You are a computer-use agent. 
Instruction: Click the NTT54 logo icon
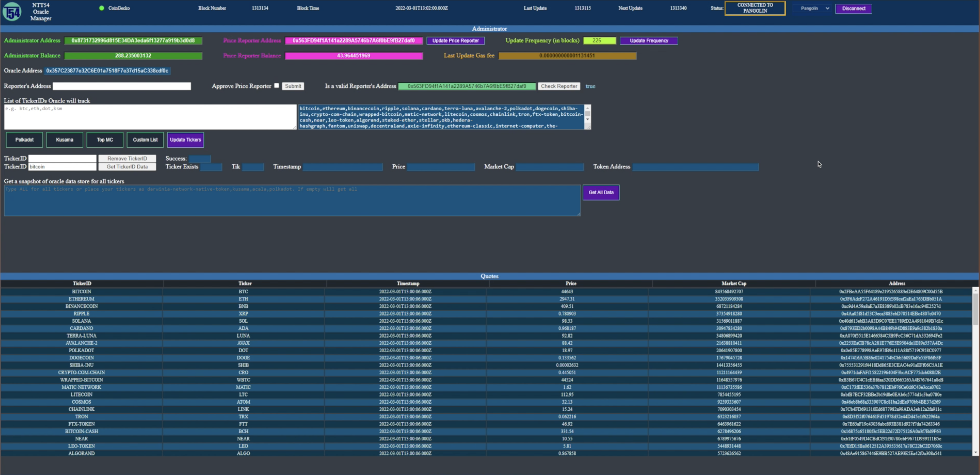coord(12,12)
